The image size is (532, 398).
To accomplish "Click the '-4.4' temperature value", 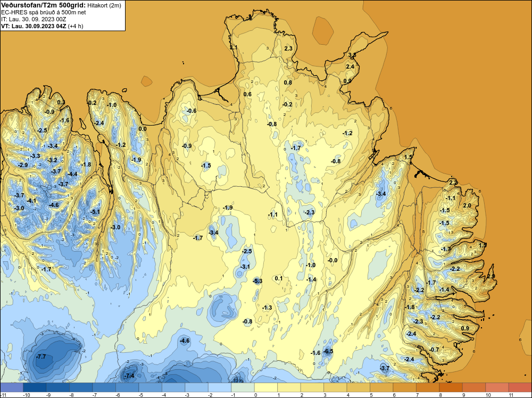I will (72, 174).
